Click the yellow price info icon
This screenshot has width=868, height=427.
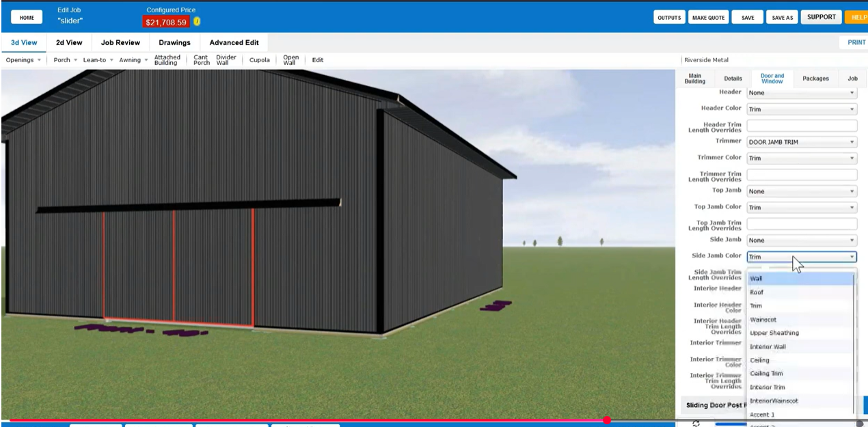tap(197, 22)
